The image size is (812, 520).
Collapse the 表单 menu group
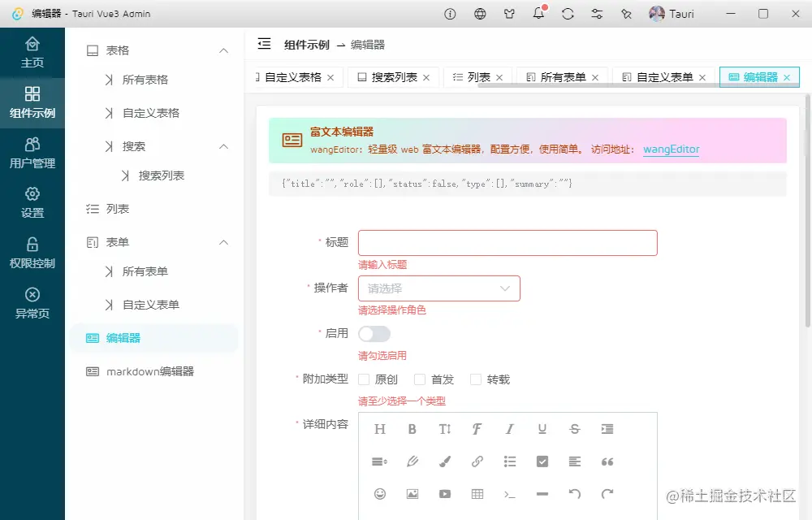click(x=224, y=242)
